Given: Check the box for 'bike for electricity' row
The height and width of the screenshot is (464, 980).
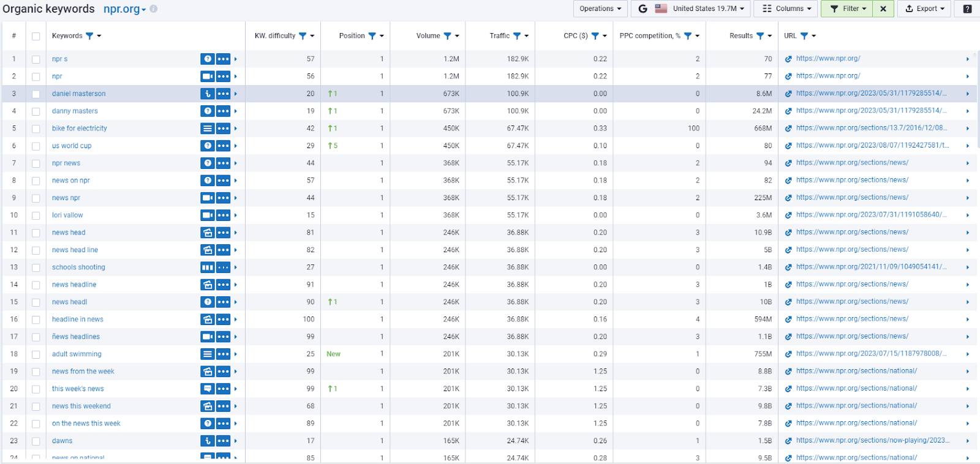Looking at the screenshot, I should [x=36, y=129].
